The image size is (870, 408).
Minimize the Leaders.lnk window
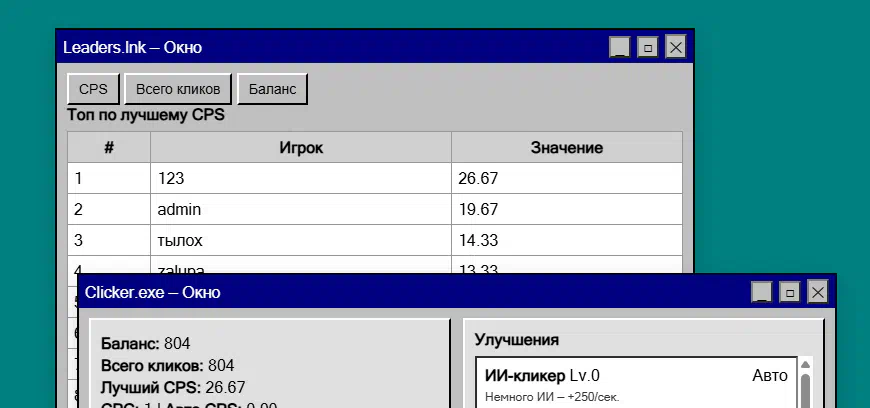pos(620,47)
